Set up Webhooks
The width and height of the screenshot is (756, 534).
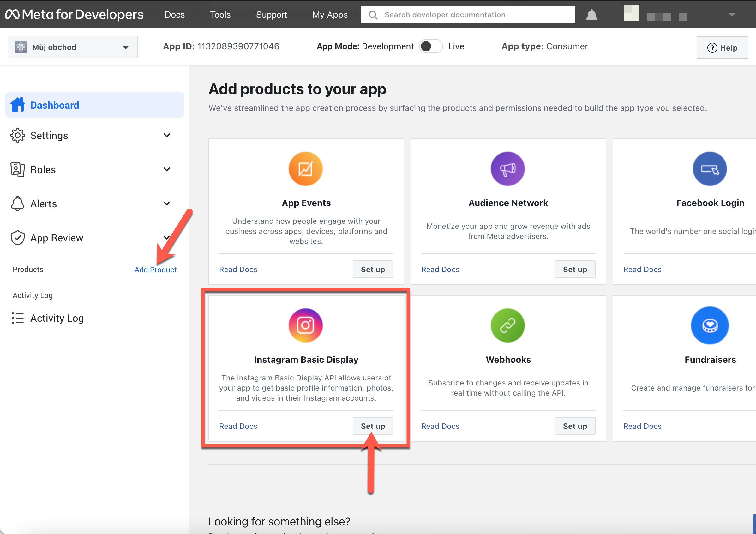click(575, 426)
